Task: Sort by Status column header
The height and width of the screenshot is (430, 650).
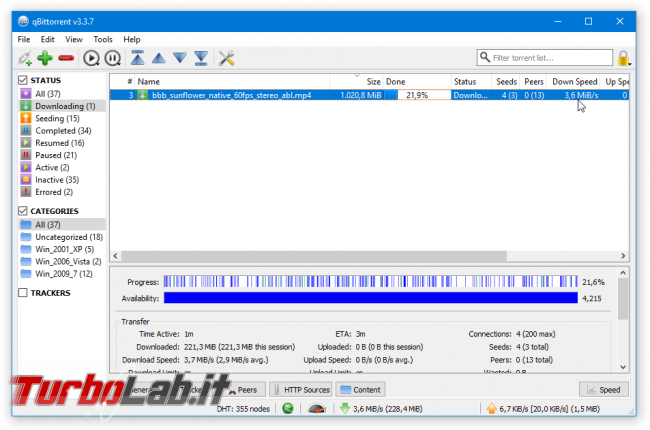Action: (471, 82)
